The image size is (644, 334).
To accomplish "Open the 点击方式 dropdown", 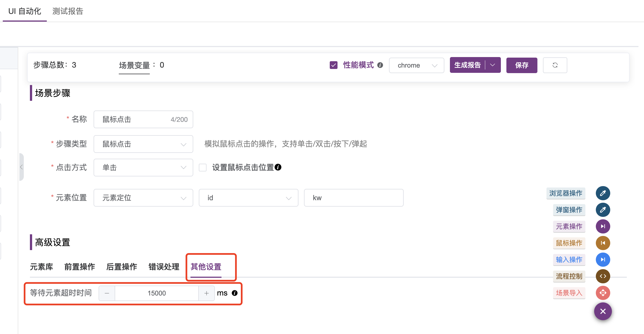I will [143, 168].
